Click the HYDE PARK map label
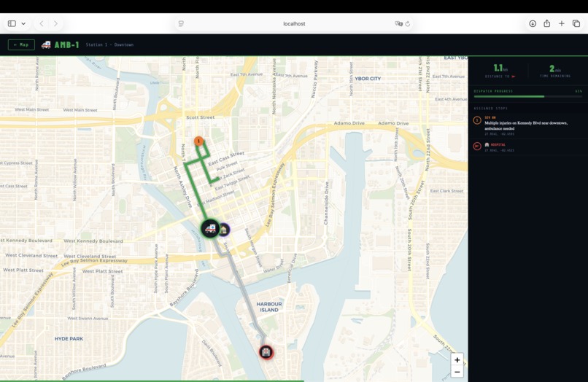 pyautogui.click(x=69, y=338)
